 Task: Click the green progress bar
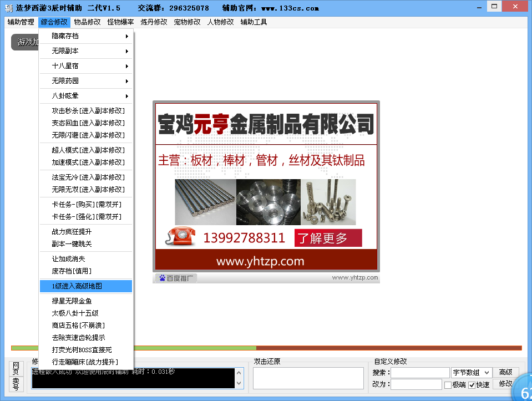195,348
